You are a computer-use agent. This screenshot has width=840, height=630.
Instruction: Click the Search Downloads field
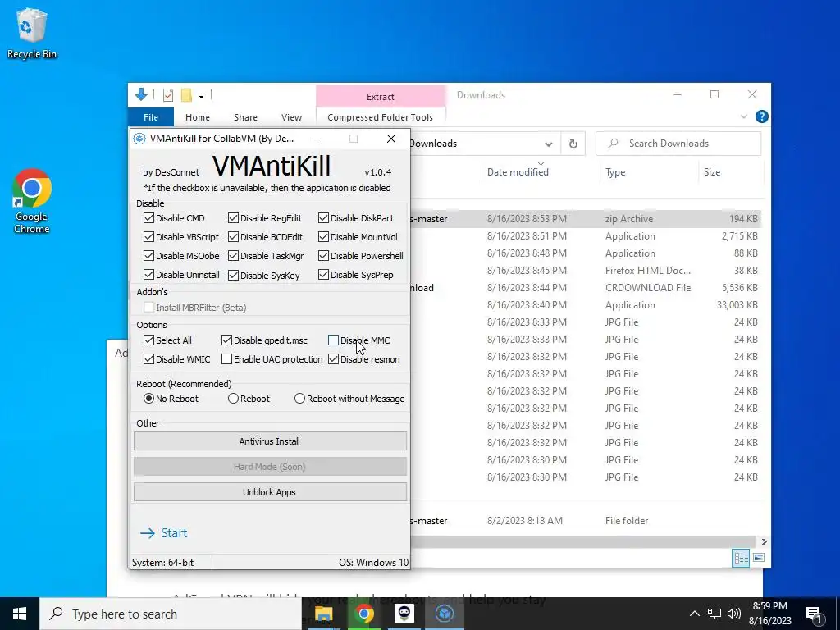coord(678,144)
